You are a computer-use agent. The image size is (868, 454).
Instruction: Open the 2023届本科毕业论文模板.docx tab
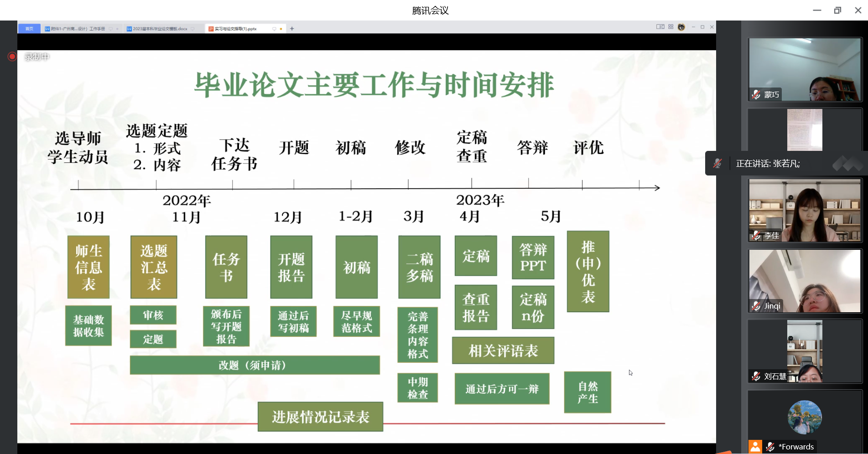coord(160,28)
